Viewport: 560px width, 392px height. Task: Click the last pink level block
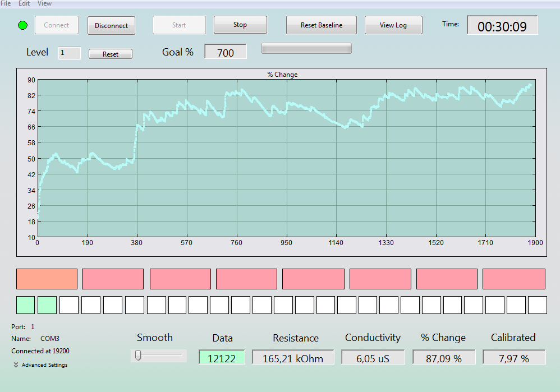click(514, 279)
